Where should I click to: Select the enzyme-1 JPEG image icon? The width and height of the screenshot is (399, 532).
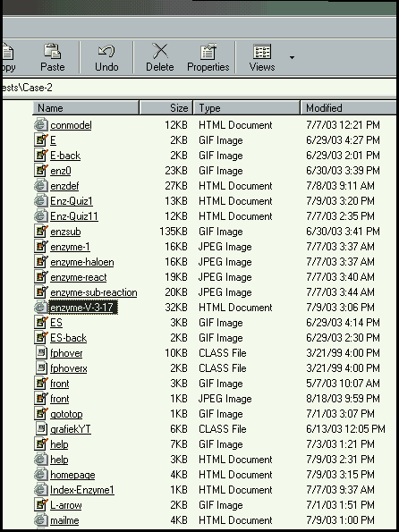point(41,246)
